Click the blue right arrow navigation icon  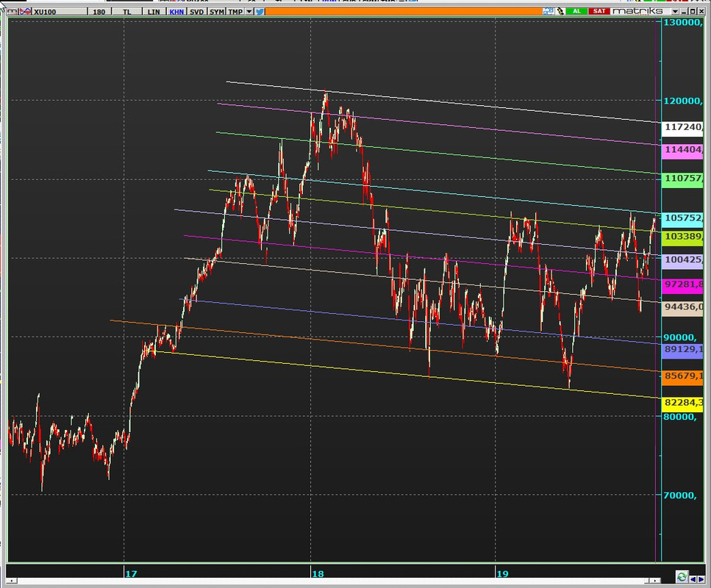(701, 579)
